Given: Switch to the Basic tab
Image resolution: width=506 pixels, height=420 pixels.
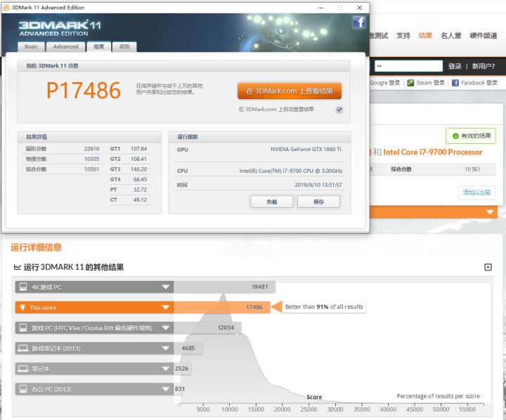Looking at the screenshot, I should click(32, 47).
